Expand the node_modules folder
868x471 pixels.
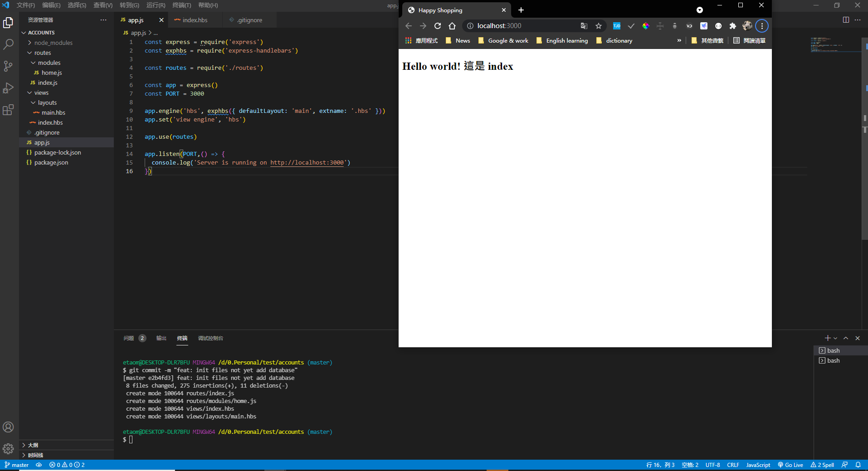coord(53,43)
